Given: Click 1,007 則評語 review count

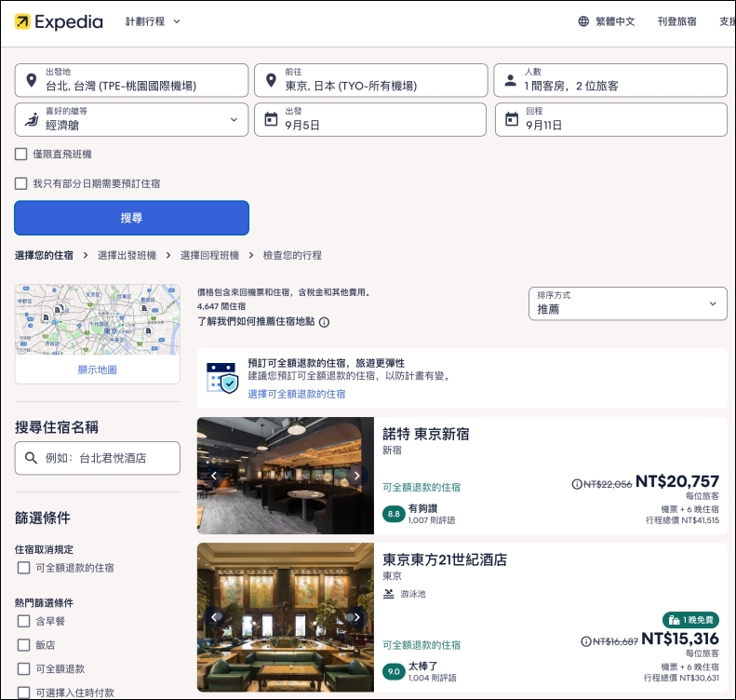Looking at the screenshot, I should pos(432,520).
